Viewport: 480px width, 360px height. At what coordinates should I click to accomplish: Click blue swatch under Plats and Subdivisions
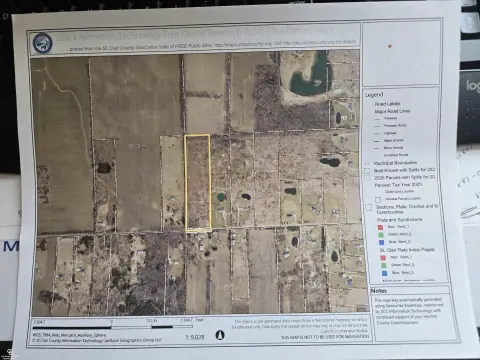point(382,242)
